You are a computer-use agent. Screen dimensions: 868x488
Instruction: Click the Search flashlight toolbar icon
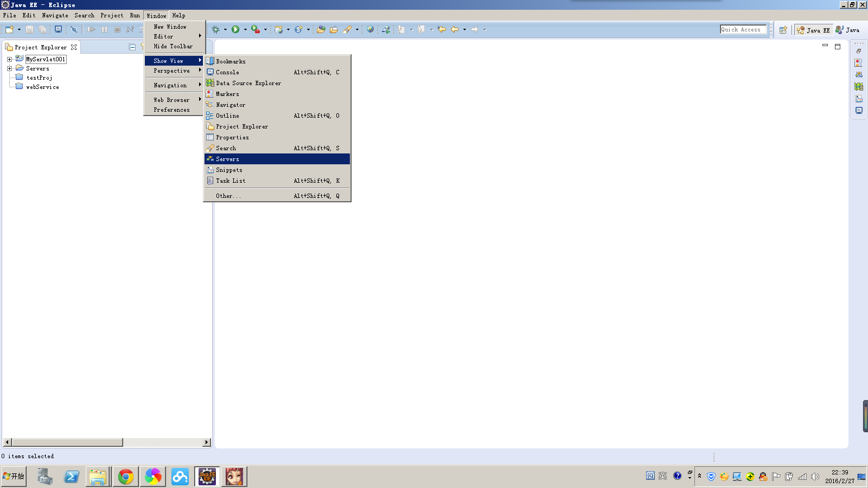[x=347, y=30]
